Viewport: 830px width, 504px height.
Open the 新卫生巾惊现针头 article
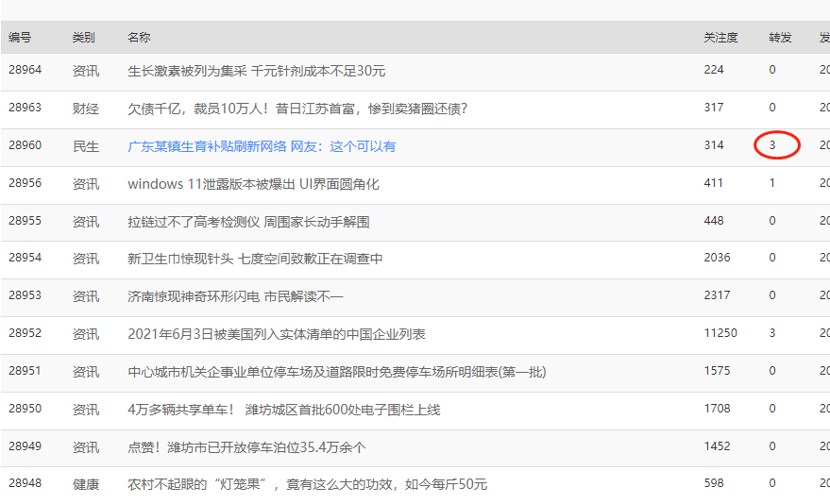coord(255,259)
